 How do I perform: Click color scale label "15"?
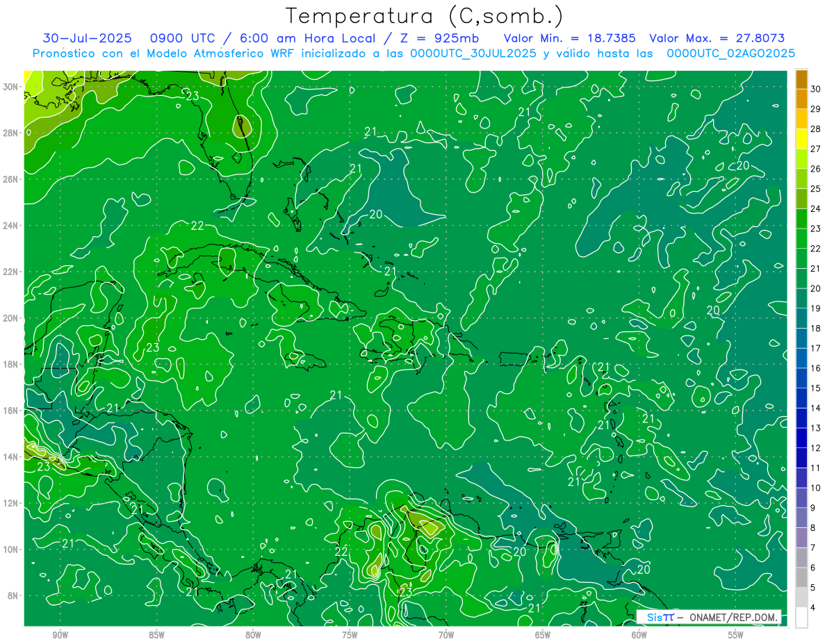[x=816, y=388]
